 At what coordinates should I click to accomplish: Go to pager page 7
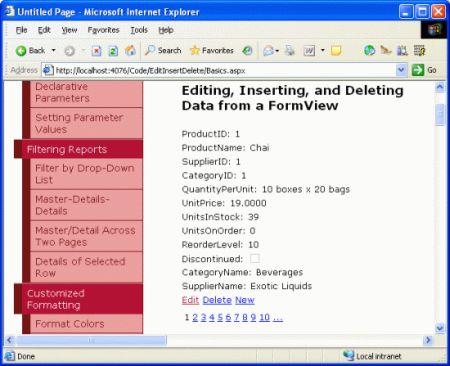(236, 317)
